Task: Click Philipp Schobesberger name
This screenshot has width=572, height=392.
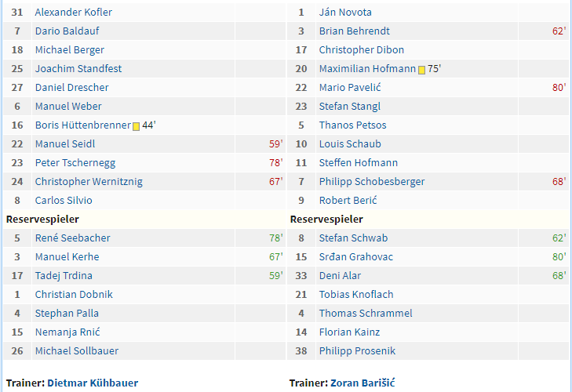Action: pyautogui.click(x=372, y=182)
